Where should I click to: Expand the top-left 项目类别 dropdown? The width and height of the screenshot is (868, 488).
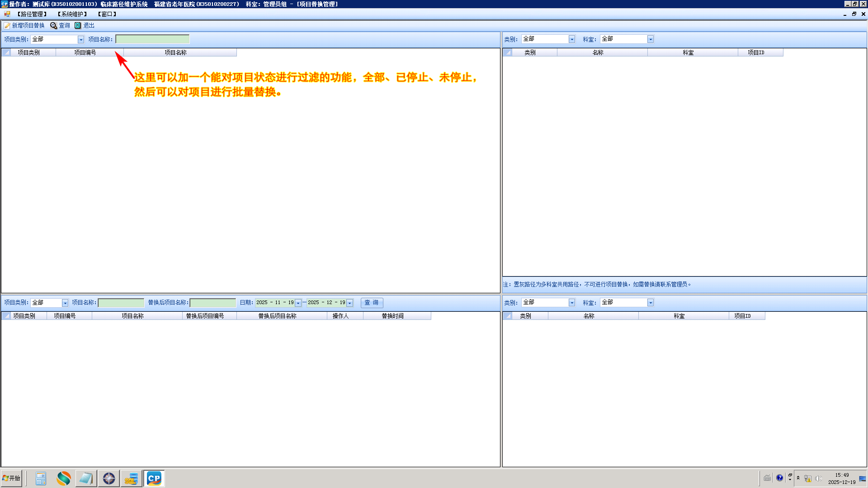[81, 40]
